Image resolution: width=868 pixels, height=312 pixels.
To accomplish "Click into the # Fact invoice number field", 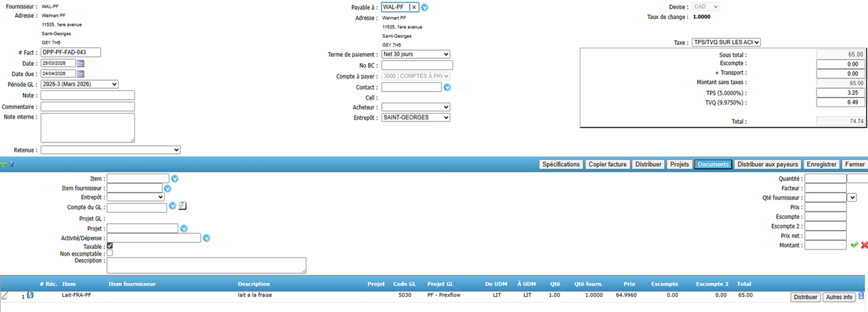I will coord(71,52).
